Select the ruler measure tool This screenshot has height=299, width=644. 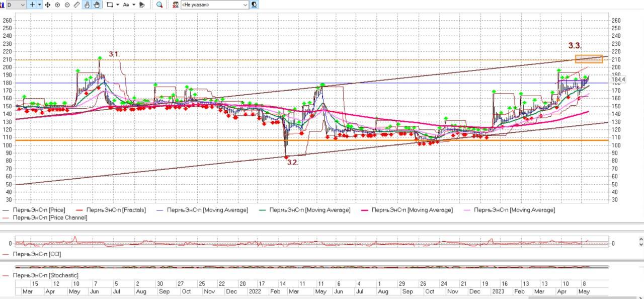coord(76,5)
